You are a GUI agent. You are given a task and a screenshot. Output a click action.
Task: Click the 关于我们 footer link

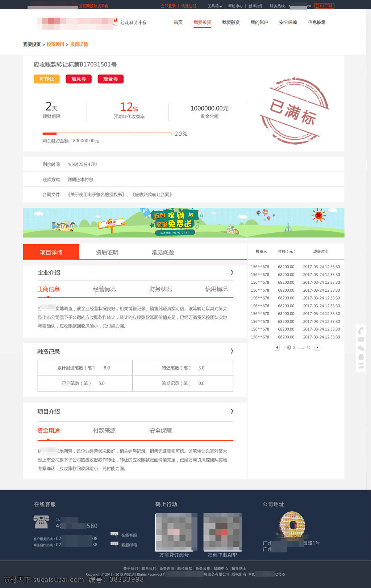[x=130, y=568]
